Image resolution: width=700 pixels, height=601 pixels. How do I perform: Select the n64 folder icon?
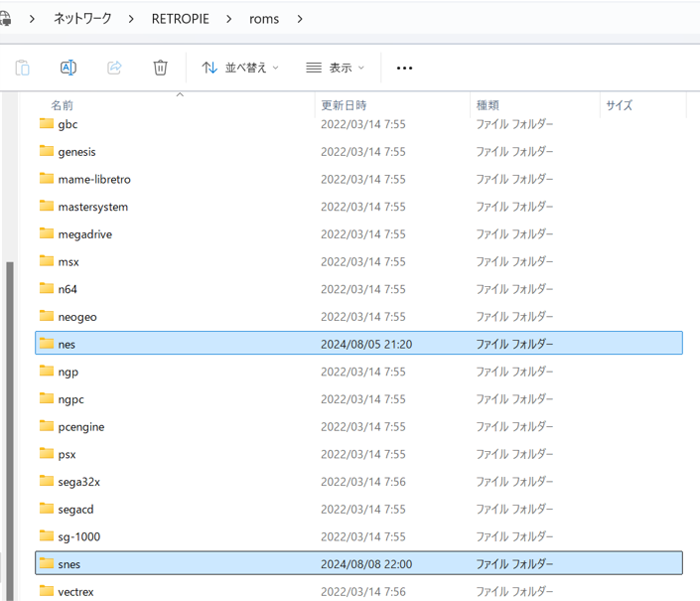(x=47, y=288)
